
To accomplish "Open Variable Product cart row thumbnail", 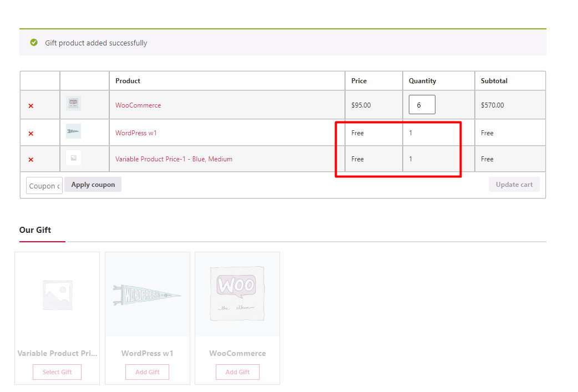I will (73, 158).
